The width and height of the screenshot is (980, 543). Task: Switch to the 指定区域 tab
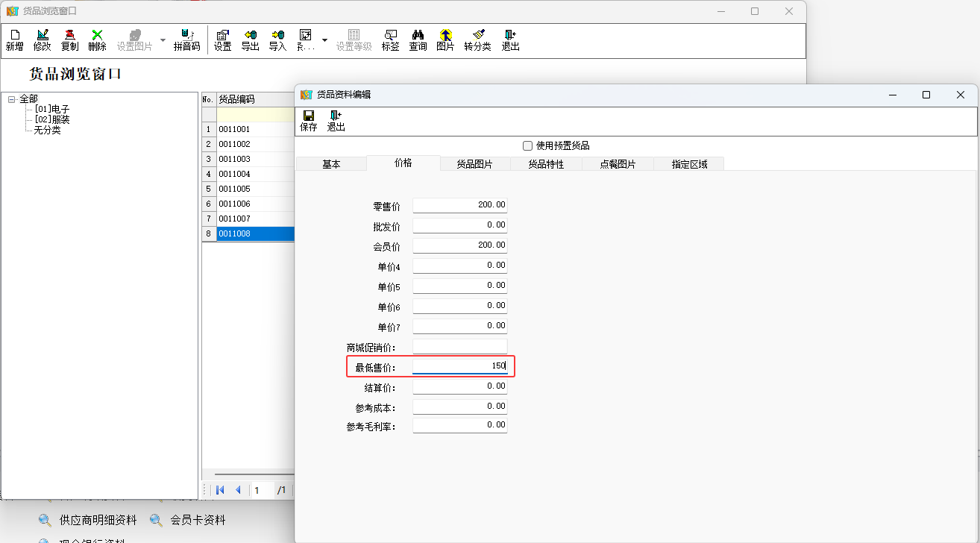[689, 164]
